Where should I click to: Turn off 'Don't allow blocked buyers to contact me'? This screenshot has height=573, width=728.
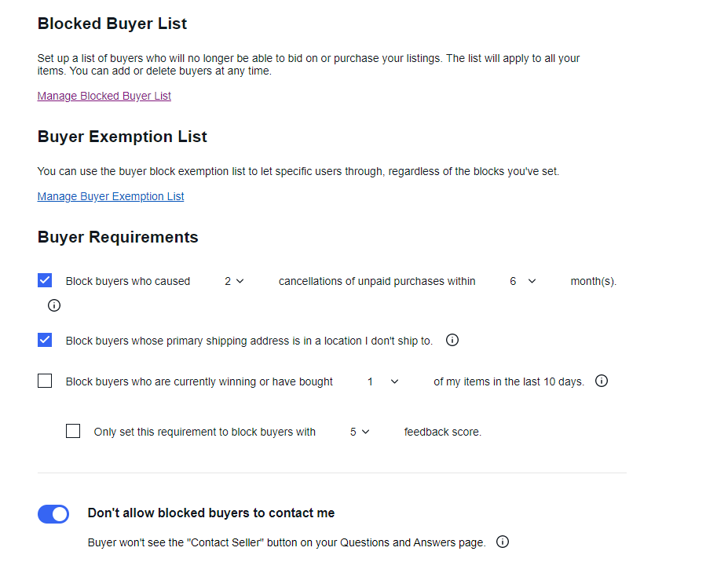[53, 513]
